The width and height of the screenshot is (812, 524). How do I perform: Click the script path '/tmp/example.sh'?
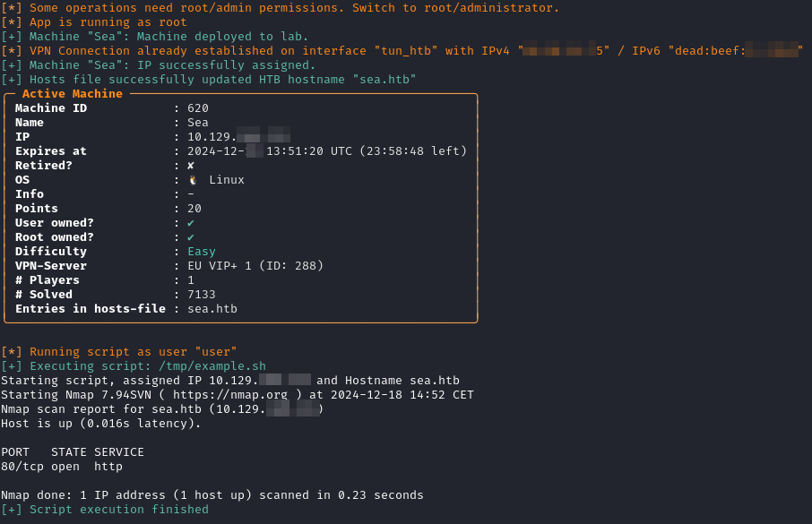point(212,366)
